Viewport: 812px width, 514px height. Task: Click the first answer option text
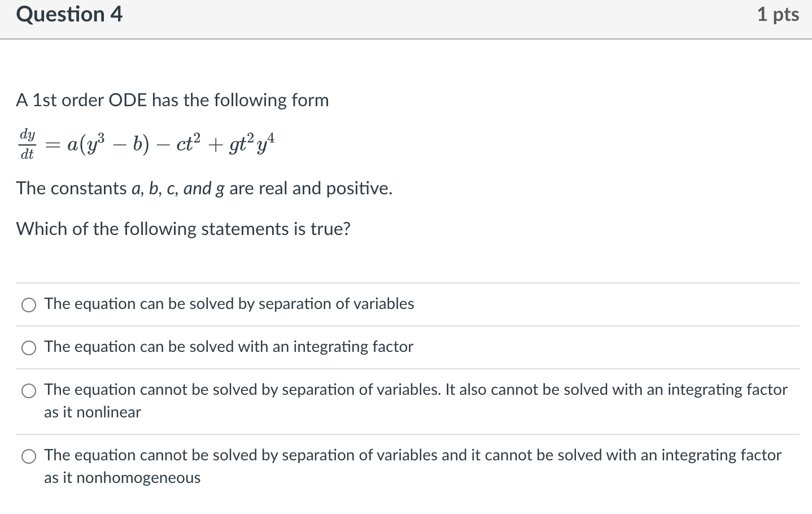pyautogui.click(x=229, y=304)
